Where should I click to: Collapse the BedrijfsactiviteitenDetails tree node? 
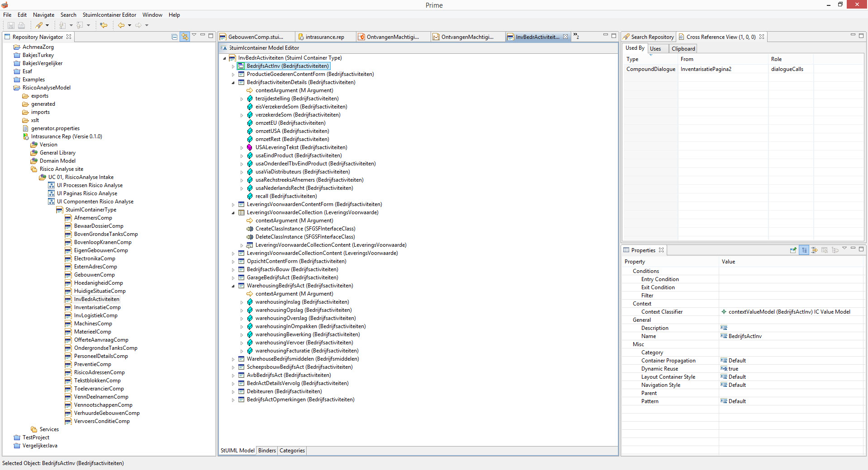233,83
